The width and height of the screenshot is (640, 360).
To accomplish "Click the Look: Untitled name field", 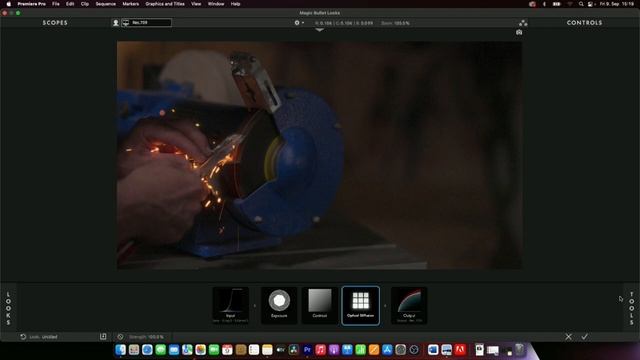I will click(43, 337).
